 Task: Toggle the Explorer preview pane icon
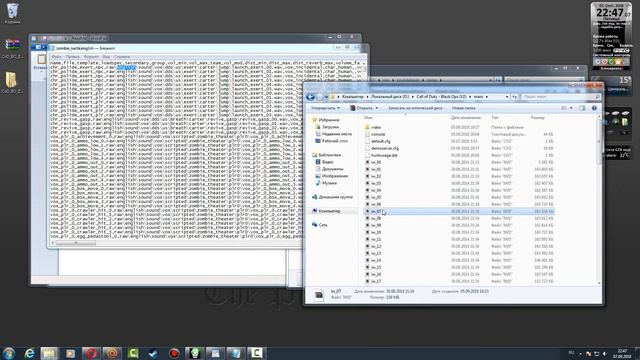click(582, 108)
